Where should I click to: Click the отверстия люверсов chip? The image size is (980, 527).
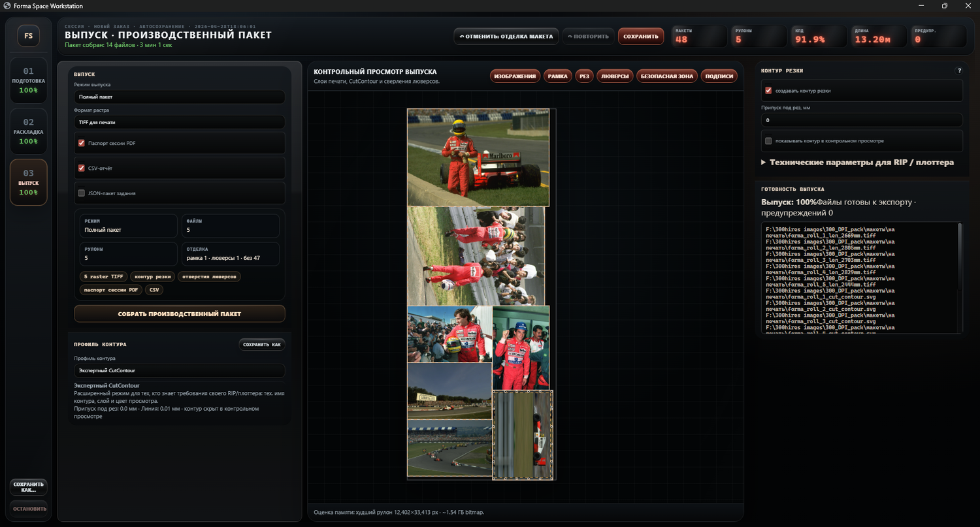coord(210,277)
